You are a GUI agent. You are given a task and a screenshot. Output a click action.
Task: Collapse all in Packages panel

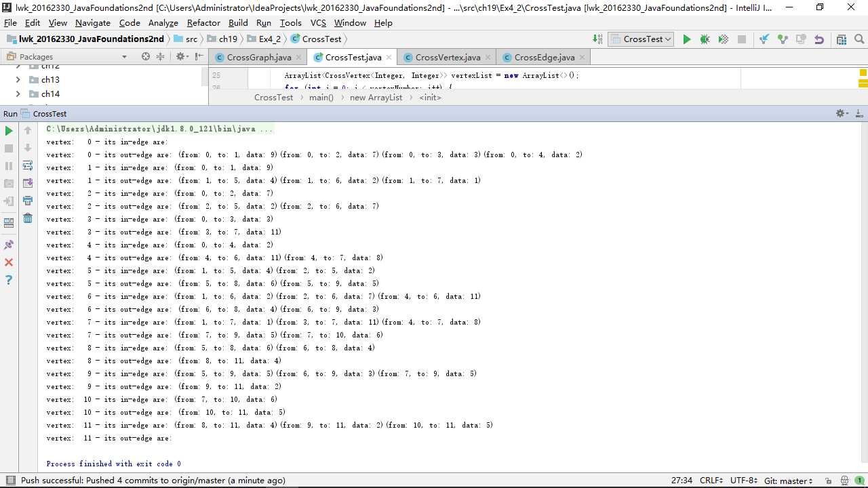(x=161, y=57)
